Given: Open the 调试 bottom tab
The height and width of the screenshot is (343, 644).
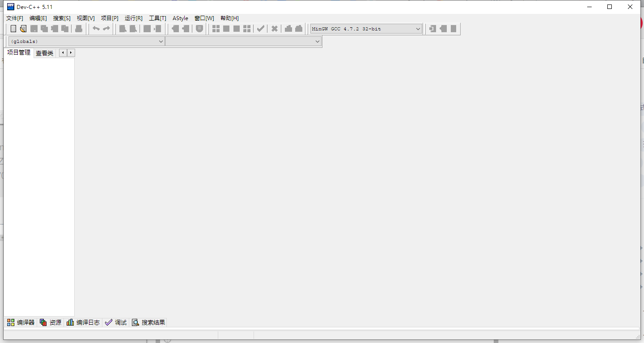Looking at the screenshot, I should pyautogui.click(x=116, y=322).
